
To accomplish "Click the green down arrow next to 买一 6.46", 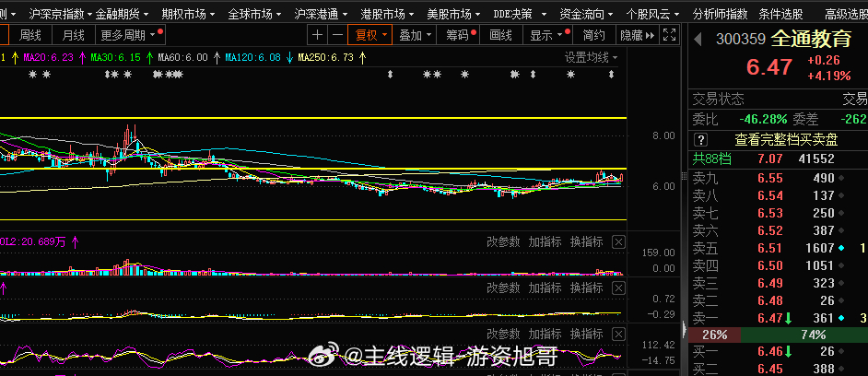I will pos(788,351).
